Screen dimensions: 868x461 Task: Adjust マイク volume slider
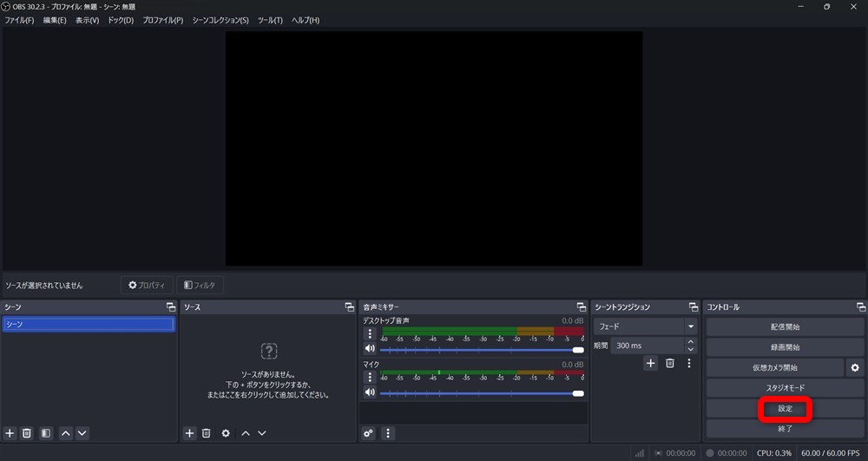(482, 393)
